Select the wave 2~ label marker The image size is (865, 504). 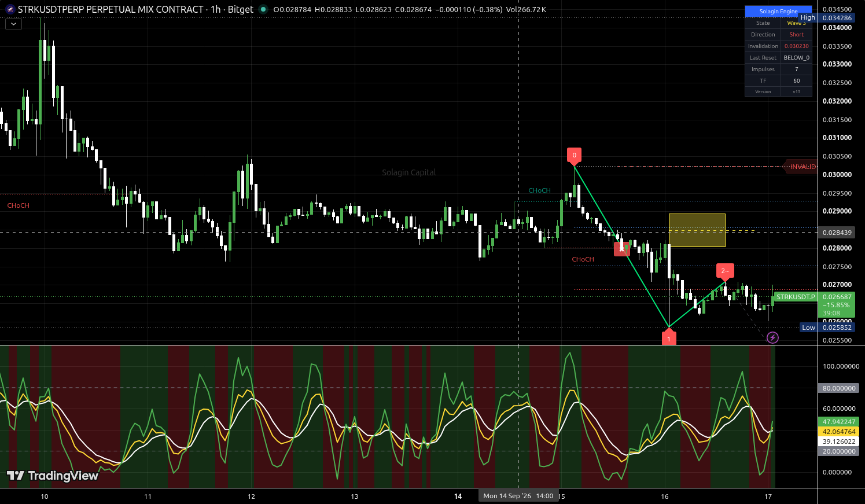tap(724, 271)
